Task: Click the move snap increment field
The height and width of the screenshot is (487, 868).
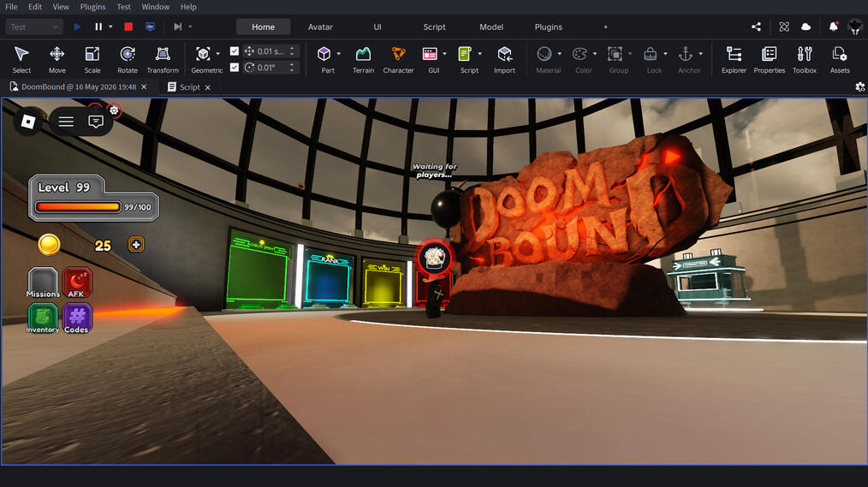Action: point(271,50)
